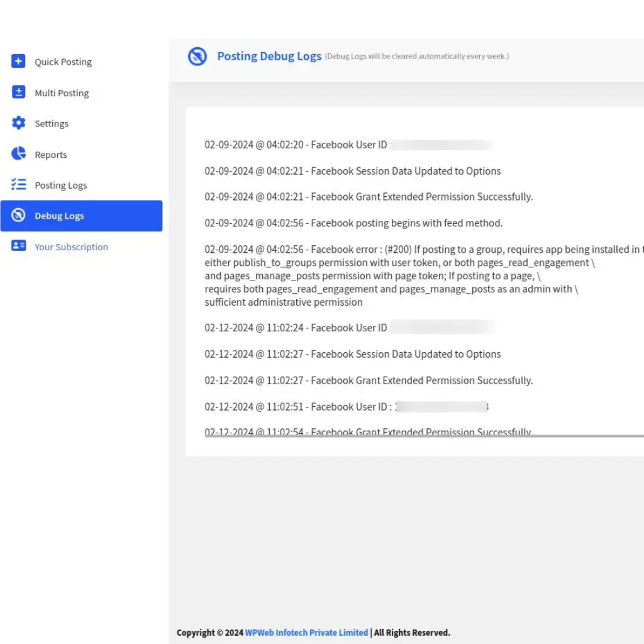
Task: Visit the WPWeb Infotech Private Limited link
Action: pyautogui.click(x=306, y=633)
